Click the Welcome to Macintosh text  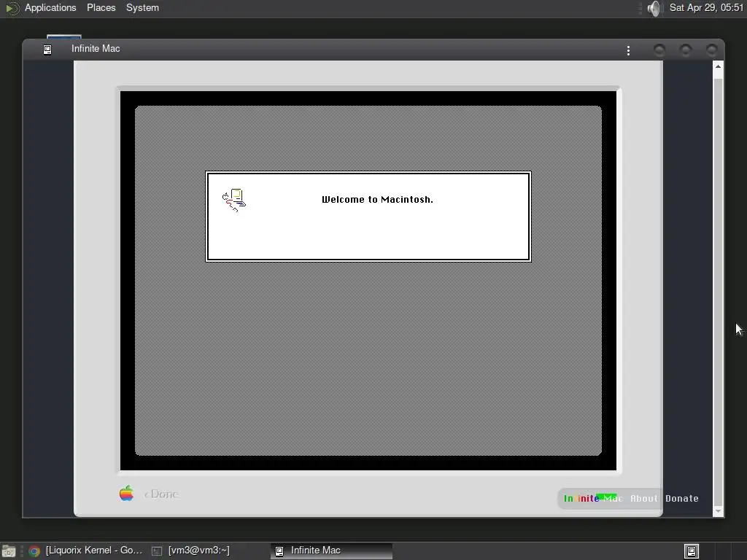(x=377, y=200)
